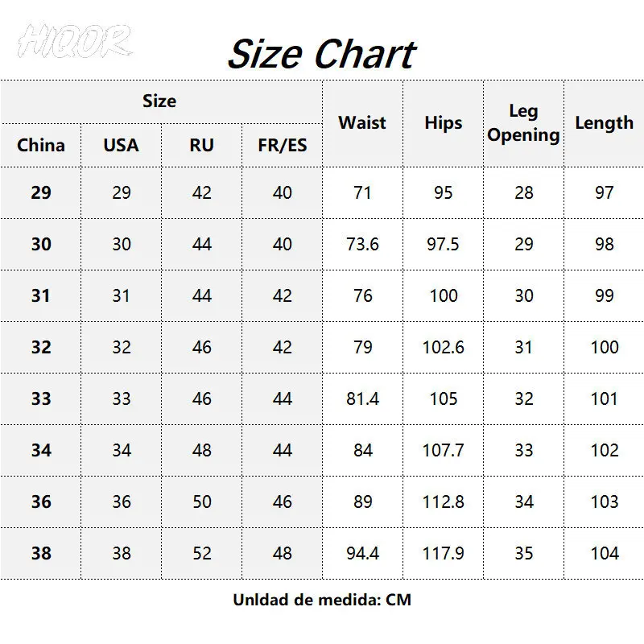
Task: Select the China column header
Action: (41, 146)
